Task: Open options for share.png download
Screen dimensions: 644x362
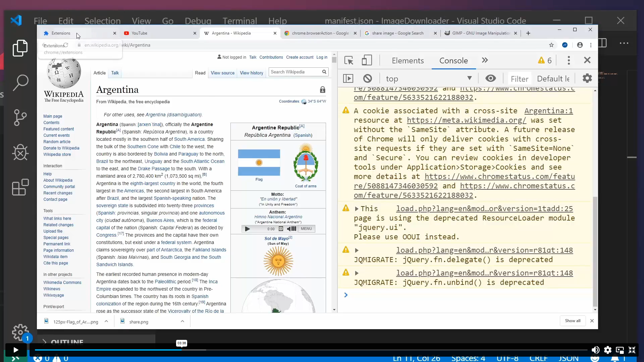Action: (x=182, y=321)
